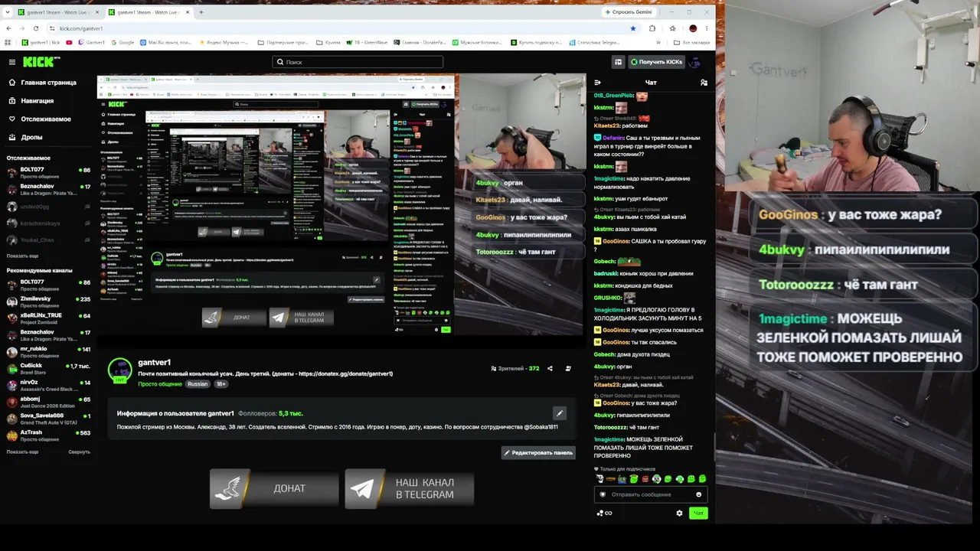This screenshot has width=980, height=551.
Task: Click the Отправить сообщение chat input
Action: [x=651, y=494]
